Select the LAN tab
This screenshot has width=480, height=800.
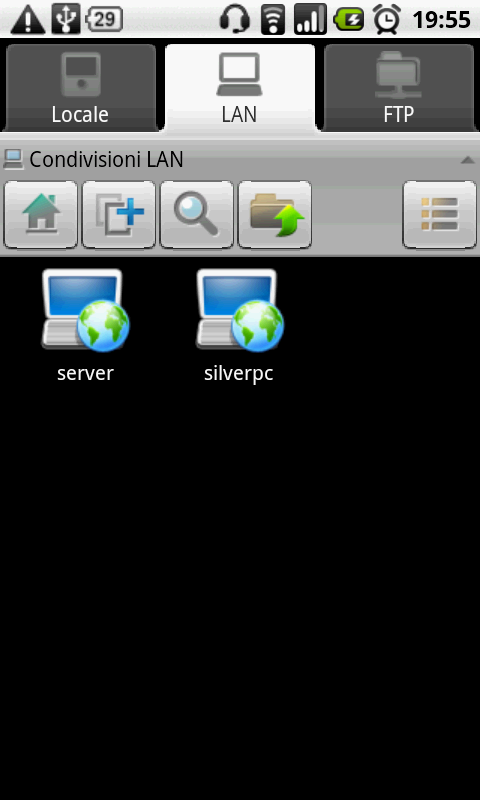coord(239,88)
